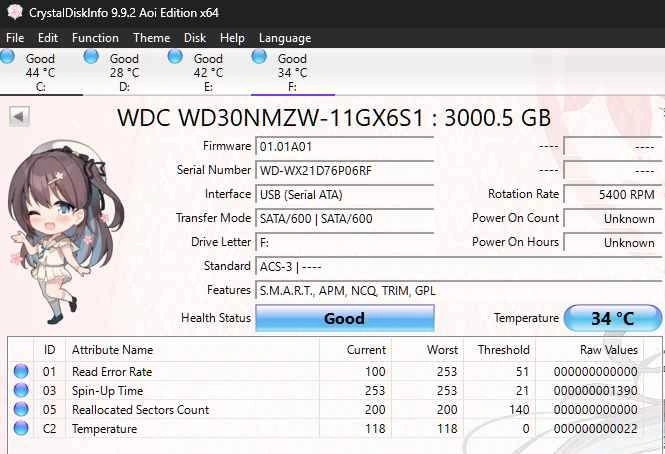
Task: Open the Theme menu
Action: click(x=151, y=38)
